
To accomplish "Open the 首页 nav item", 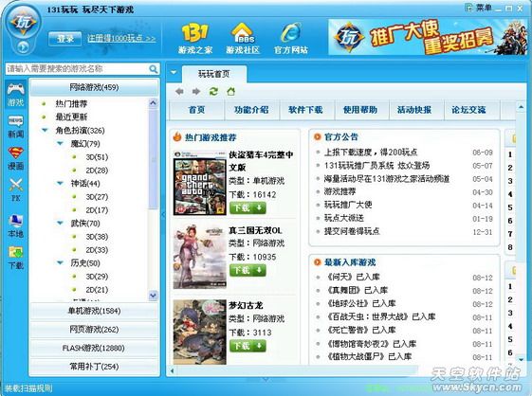I will [197, 110].
